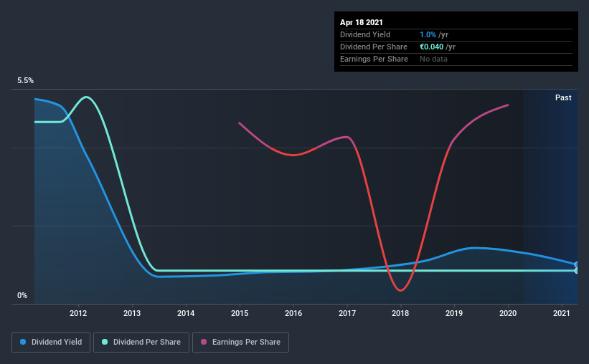Click the 2016 x-axis label
589x364 pixels.
coord(293,313)
